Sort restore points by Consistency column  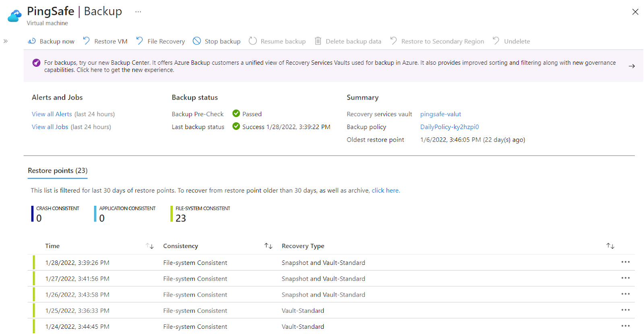coord(268,246)
